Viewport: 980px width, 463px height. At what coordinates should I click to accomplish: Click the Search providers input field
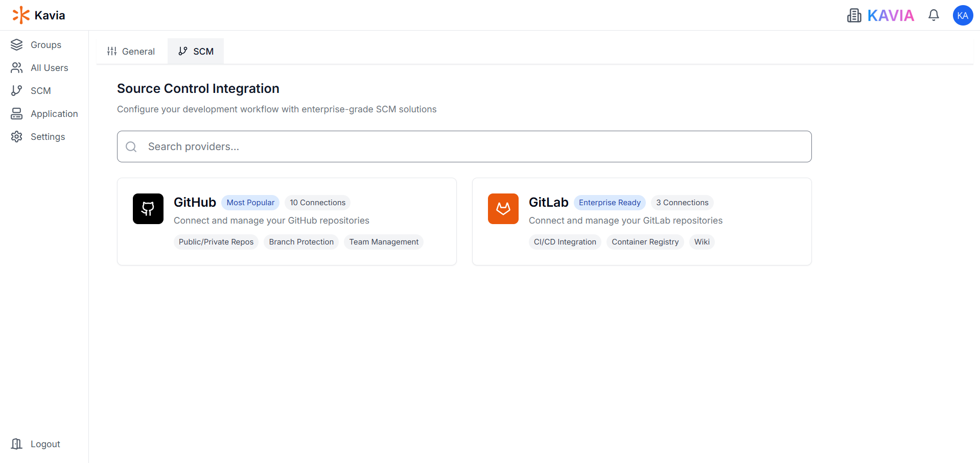[464, 147]
